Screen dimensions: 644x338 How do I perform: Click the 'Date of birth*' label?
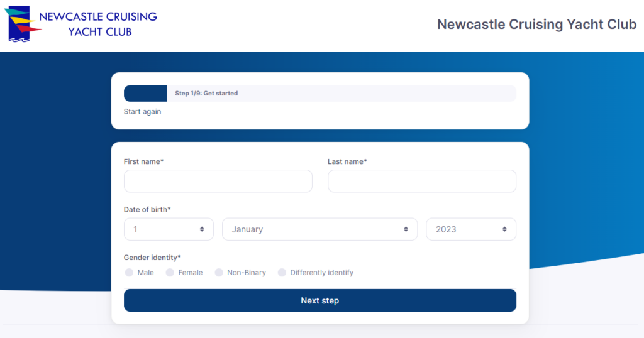click(x=147, y=209)
